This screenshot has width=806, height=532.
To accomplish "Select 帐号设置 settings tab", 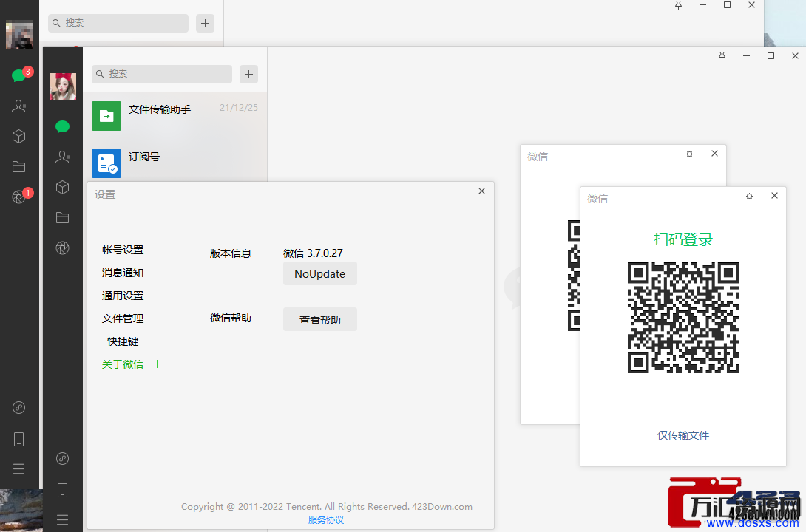I will [123, 250].
